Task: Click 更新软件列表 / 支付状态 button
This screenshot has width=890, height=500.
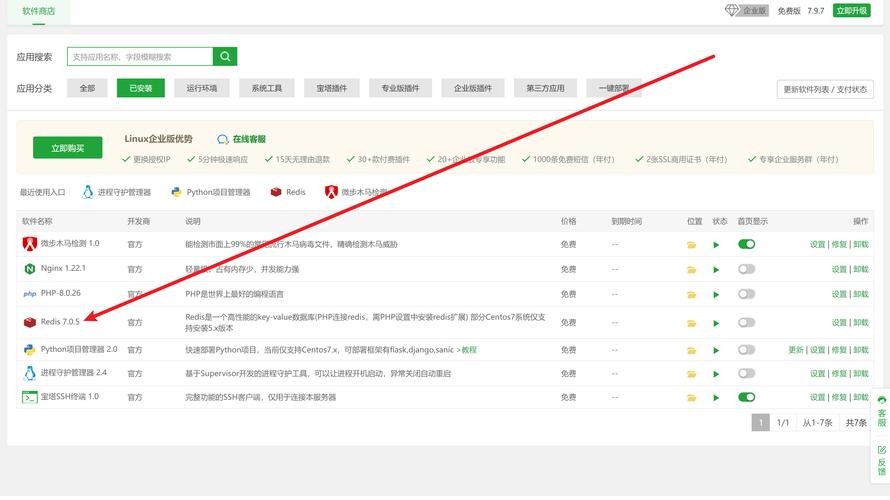Action: [x=825, y=89]
